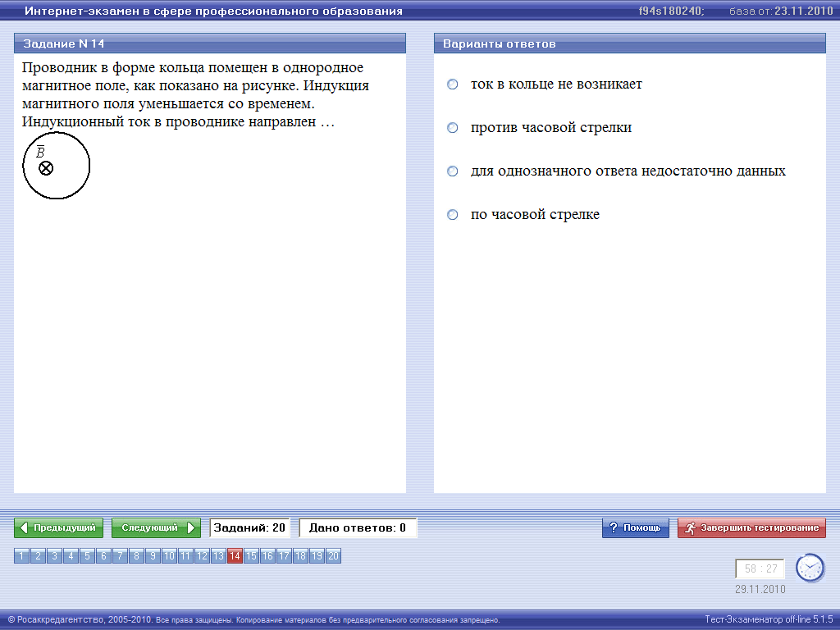Select answer 'по часовой стрелке'
The height and width of the screenshot is (630, 840).
[x=453, y=214]
